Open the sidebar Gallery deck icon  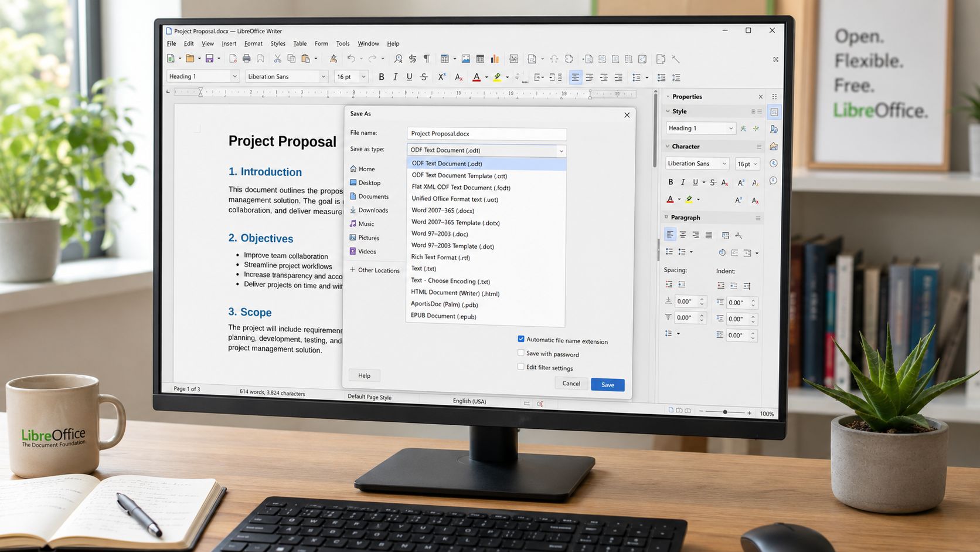[x=774, y=146]
